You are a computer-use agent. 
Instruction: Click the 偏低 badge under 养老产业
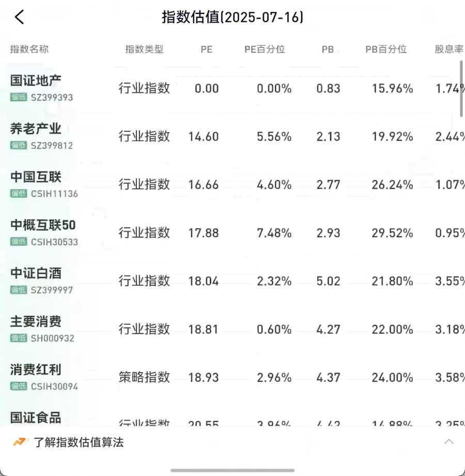click(x=19, y=146)
